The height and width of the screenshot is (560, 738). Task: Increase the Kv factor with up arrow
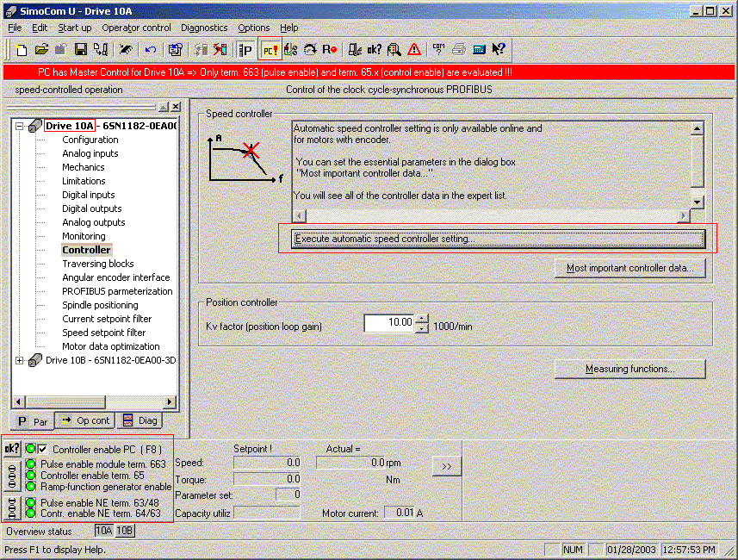[422, 318]
